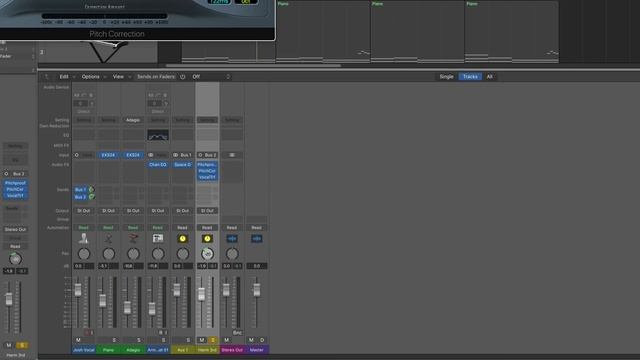Open the Master Read automation mode popup
Image resolution: width=640 pixels, height=360 pixels.
pyautogui.click(x=257, y=227)
